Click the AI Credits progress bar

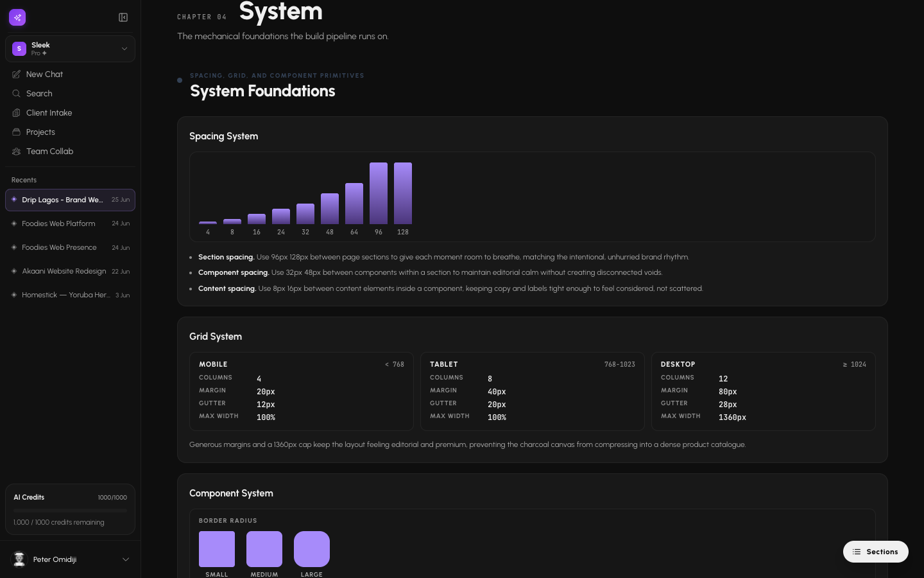click(x=70, y=511)
